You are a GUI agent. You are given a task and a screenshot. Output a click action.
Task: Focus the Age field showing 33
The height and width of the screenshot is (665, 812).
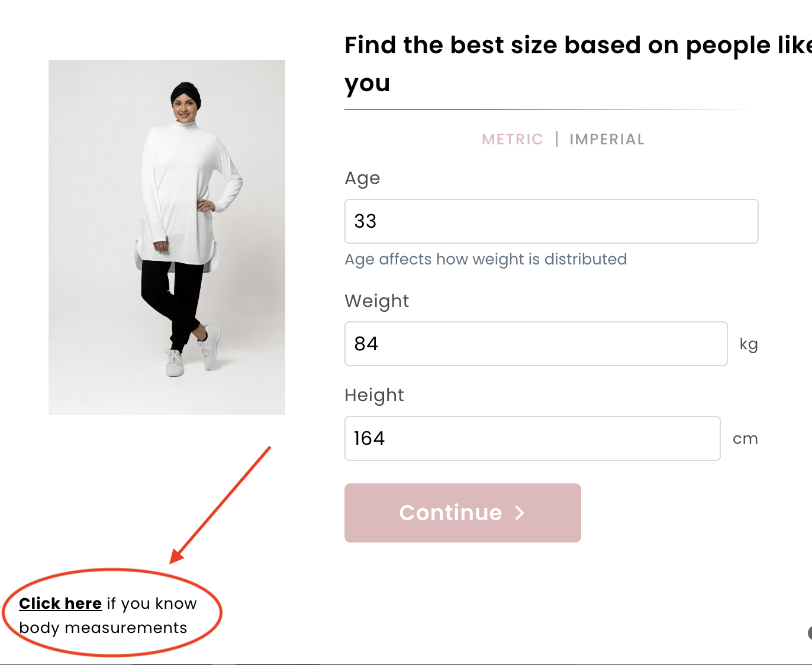pos(551,221)
